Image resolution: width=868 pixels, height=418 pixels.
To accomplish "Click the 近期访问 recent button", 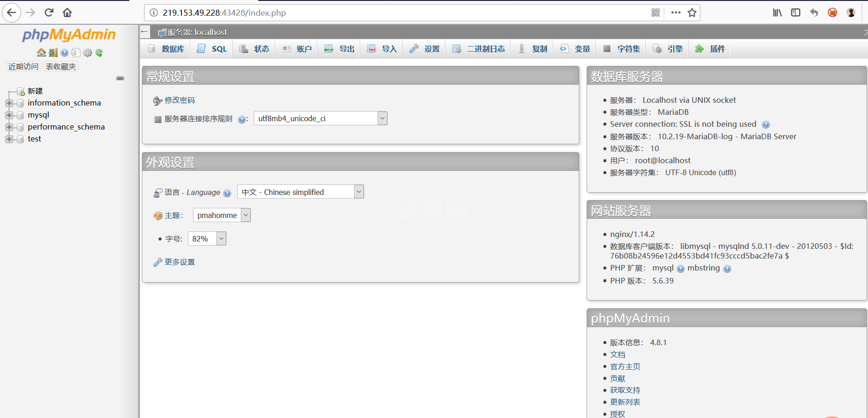I will pyautogui.click(x=23, y=66).
